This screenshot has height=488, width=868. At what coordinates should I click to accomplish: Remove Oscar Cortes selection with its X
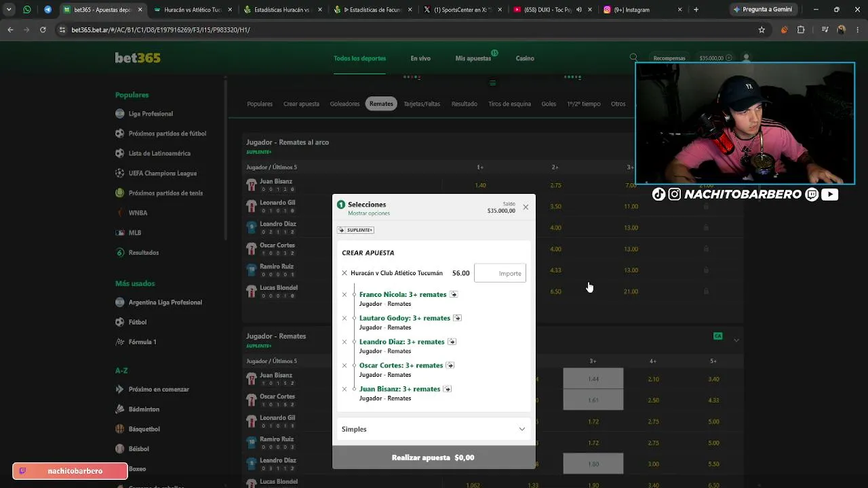tap(344, 366)
